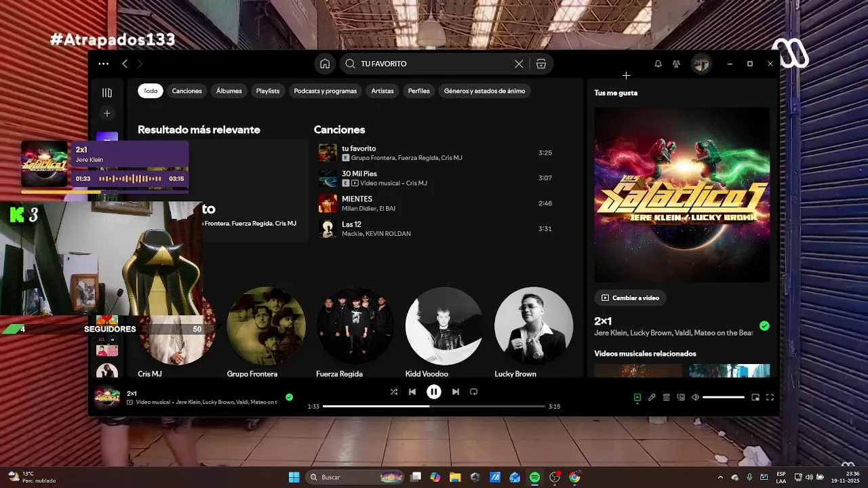The image size is (868, 488).
Task: Toggle shuffle playback
Action: (394, 392)
